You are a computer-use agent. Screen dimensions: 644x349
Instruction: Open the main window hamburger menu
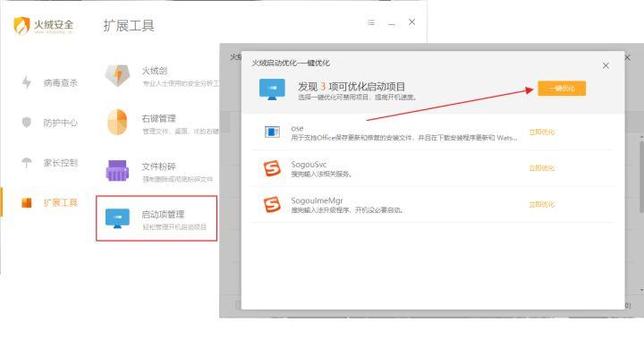click(371, 22)
